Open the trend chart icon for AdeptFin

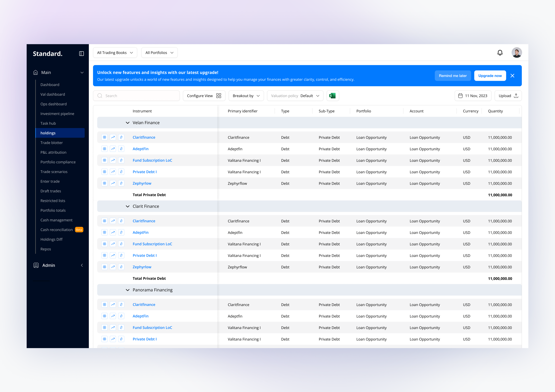113,149
